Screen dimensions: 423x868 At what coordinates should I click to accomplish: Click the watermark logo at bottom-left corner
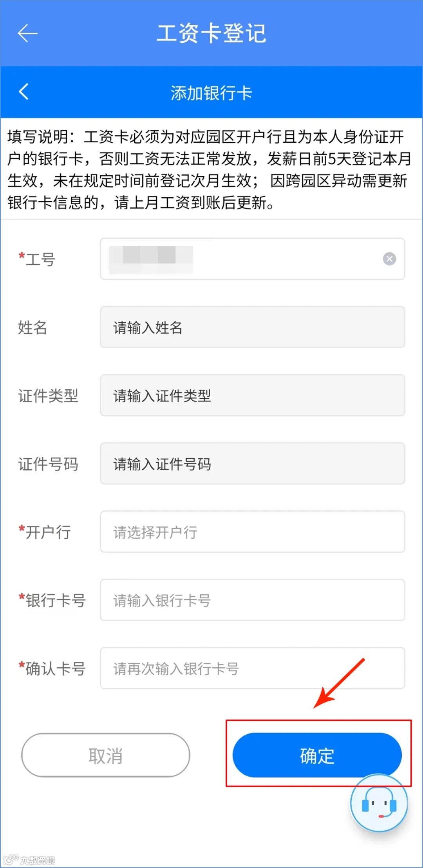coord(30,860)
